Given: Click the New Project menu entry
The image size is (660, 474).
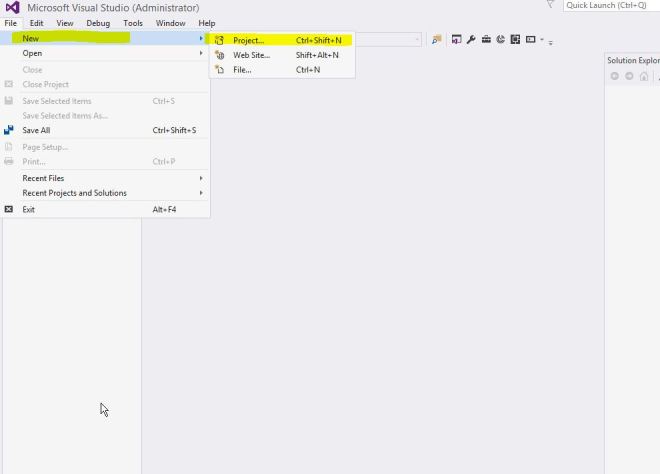Looking at the screenshot, I should [x=248, y=40].
